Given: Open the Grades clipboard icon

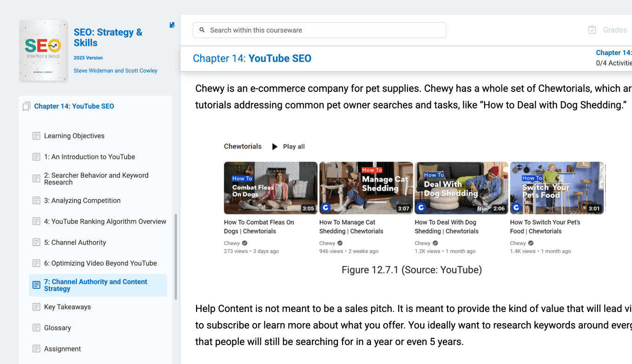Looking at the screenshot, I should coord(592,30).
